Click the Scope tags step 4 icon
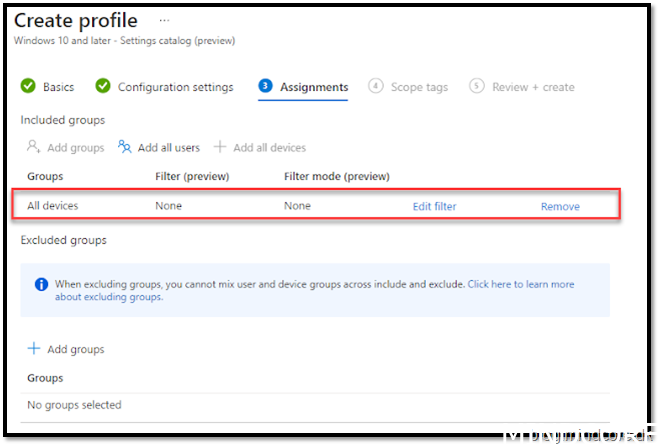 [376, 87]
